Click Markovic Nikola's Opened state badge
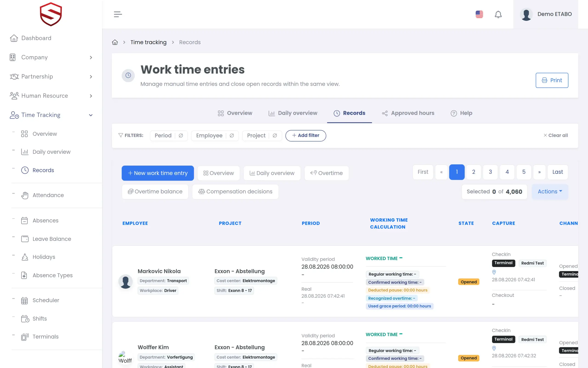 (x=469, y=282)
